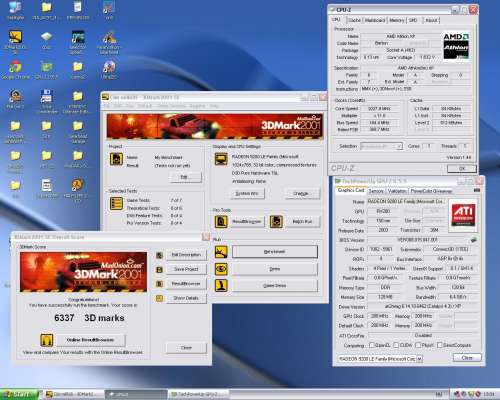Click Close button in the score dialog
Screen dimensions: 500x400
click(186, 348)
